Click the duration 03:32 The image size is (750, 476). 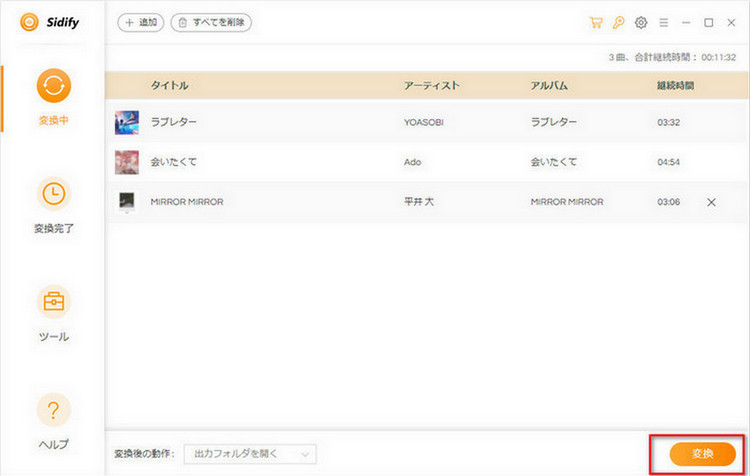668,122
